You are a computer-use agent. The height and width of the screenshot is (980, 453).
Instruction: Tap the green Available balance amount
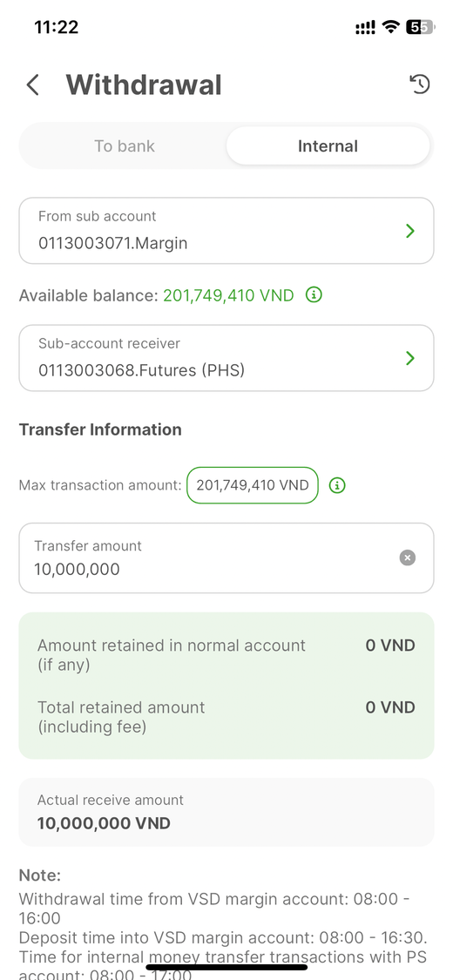pyautogui.click(x=228, y=295)
